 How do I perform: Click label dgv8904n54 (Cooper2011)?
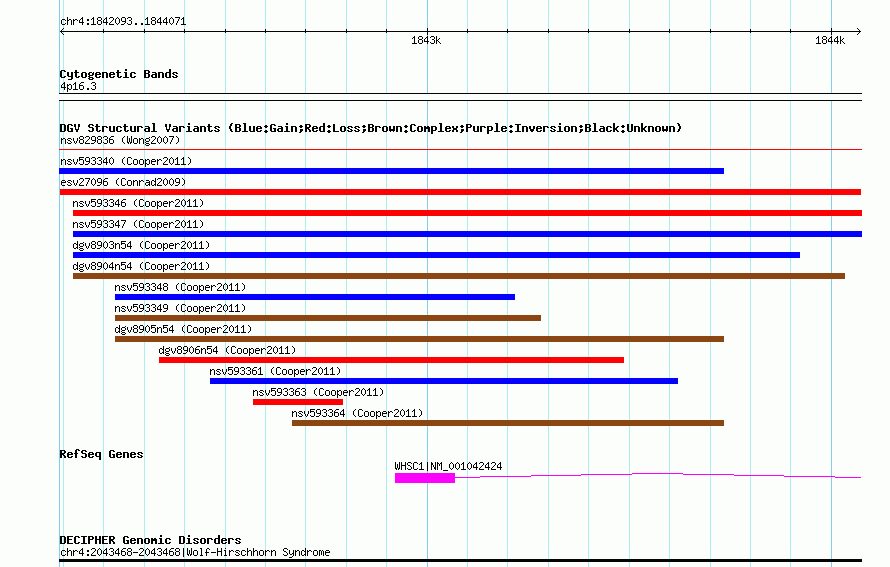pos(141,266)
